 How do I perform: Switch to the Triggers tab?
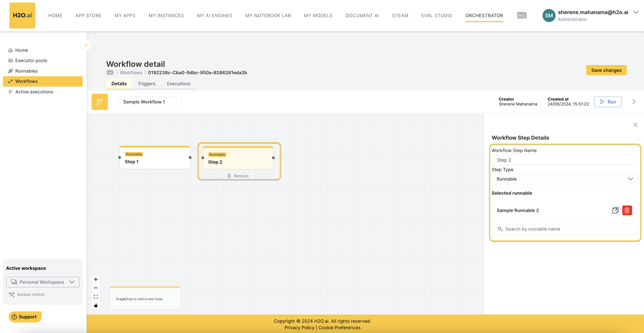point(146,83)
